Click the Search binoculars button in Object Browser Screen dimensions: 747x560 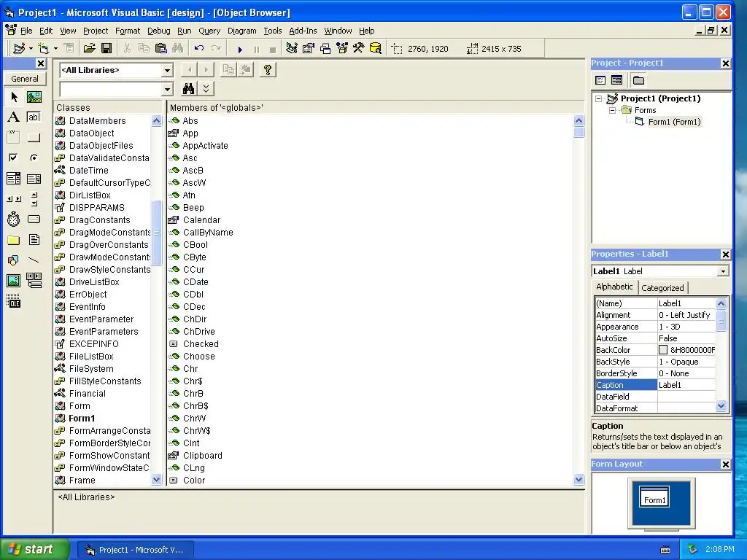(x=189, y=89)
